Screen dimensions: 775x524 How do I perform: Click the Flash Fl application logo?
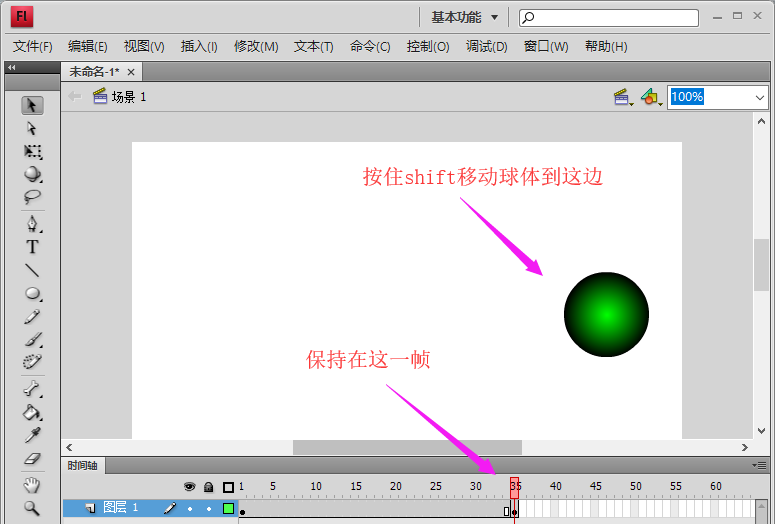(22, 17)
